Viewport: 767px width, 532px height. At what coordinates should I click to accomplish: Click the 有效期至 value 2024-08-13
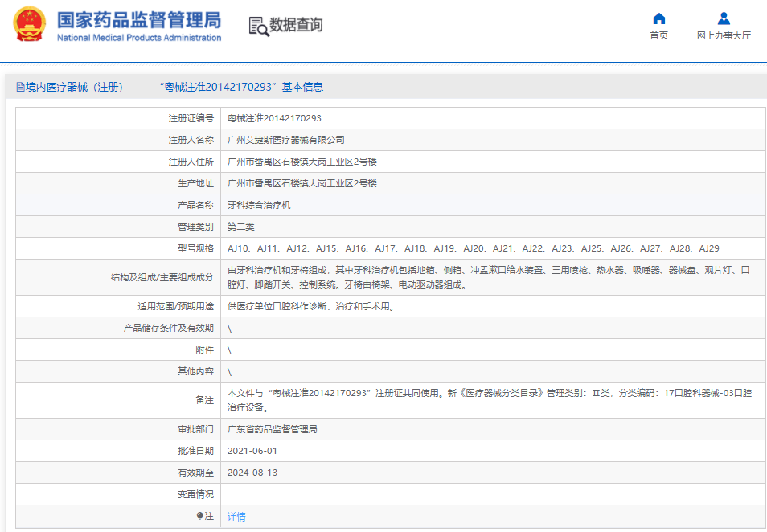[x=252, y=473]
